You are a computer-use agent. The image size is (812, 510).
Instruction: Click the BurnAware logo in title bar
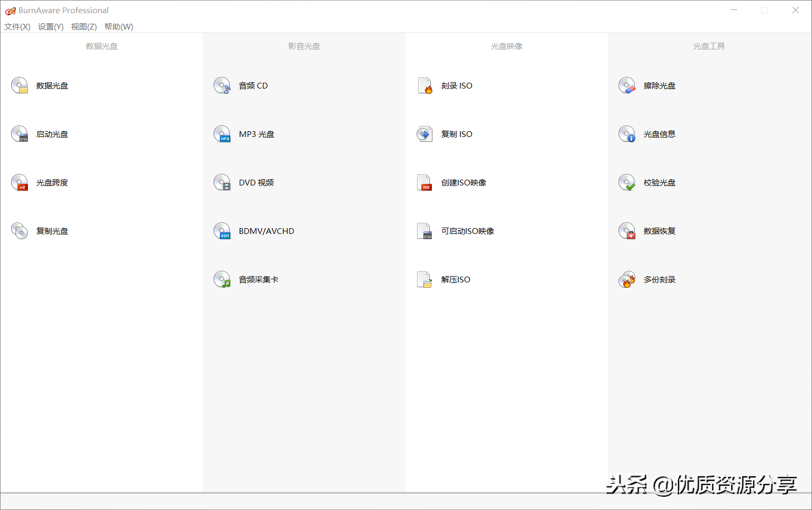pyautogui.click(x=11, y=11)
